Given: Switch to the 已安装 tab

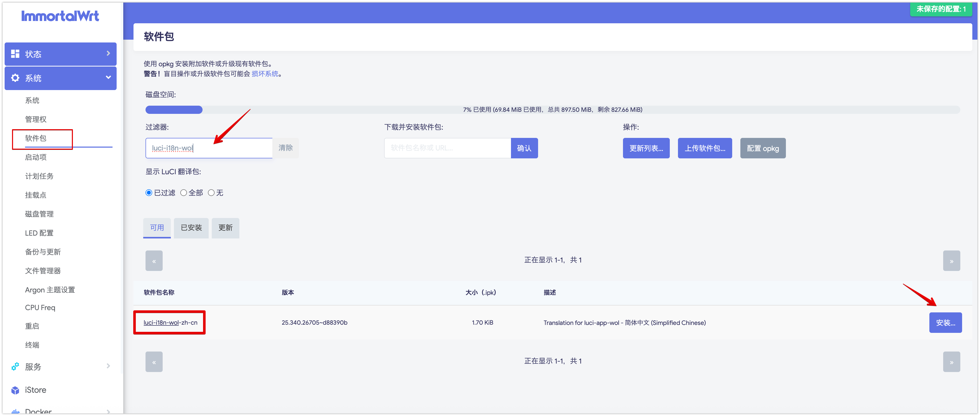Looking at the screenshot, I should pyautogui.click(x=191, y=228).
